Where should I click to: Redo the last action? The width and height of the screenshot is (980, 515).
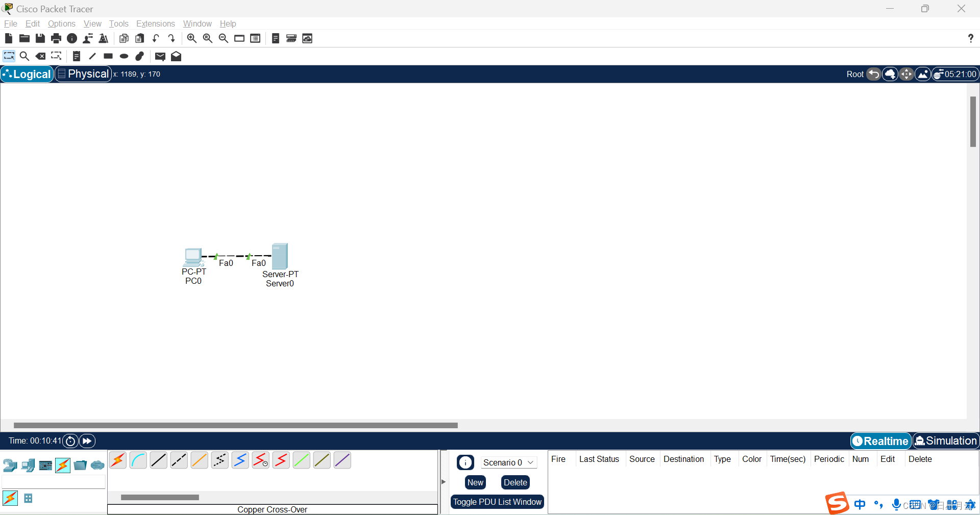(x=171, y=38)
